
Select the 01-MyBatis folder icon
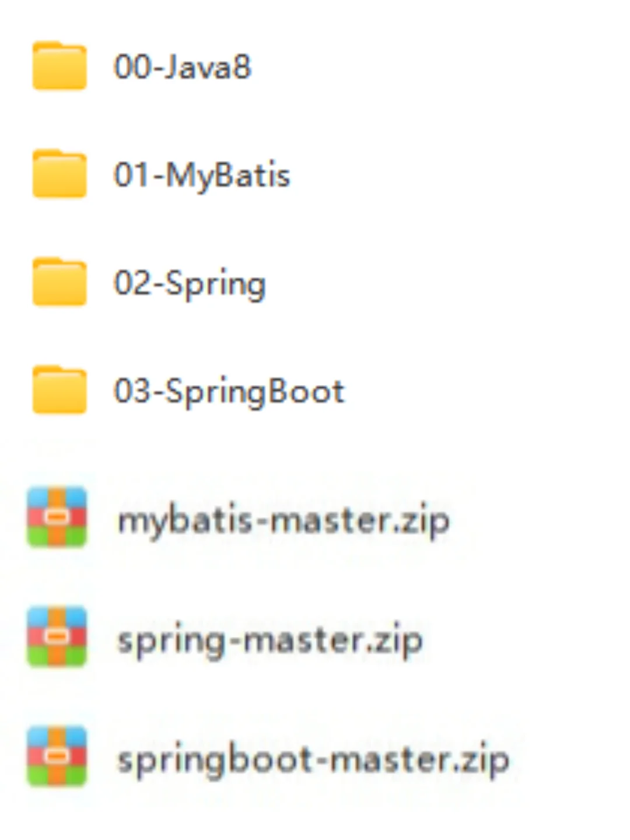tap(60, 174)
